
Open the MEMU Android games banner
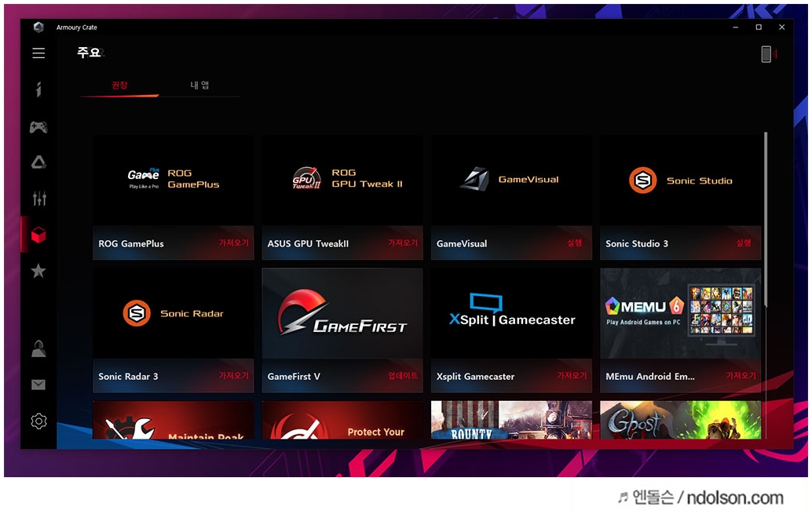click(681, 313)
